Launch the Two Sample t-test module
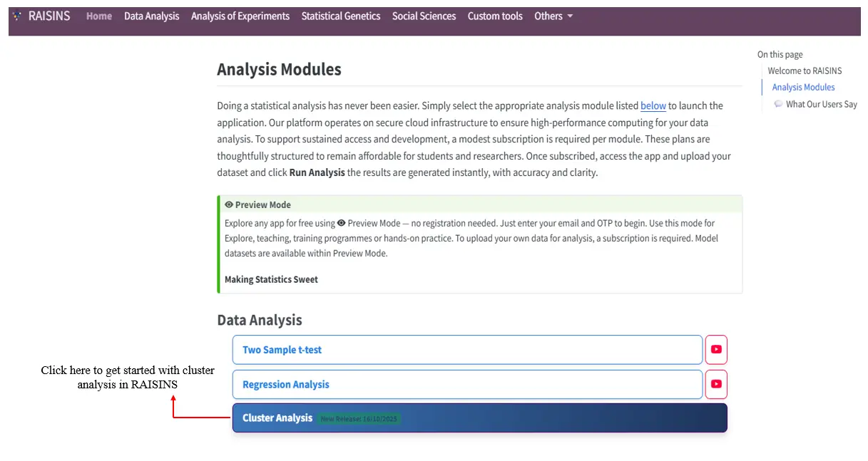868x461 pixels. tap(467, 350)
